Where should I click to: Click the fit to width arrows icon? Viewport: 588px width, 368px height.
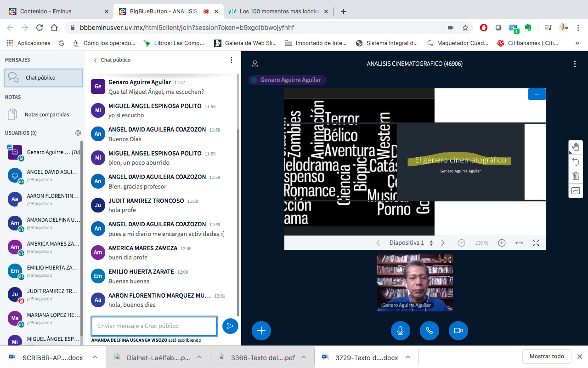tap(519, 243)
